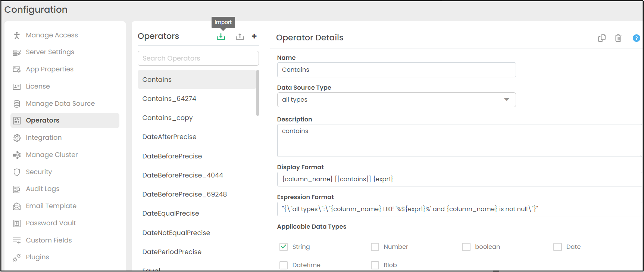Tick the Date data type checkbox
This screenshot has width=644, height=272.
pos(557,247)
